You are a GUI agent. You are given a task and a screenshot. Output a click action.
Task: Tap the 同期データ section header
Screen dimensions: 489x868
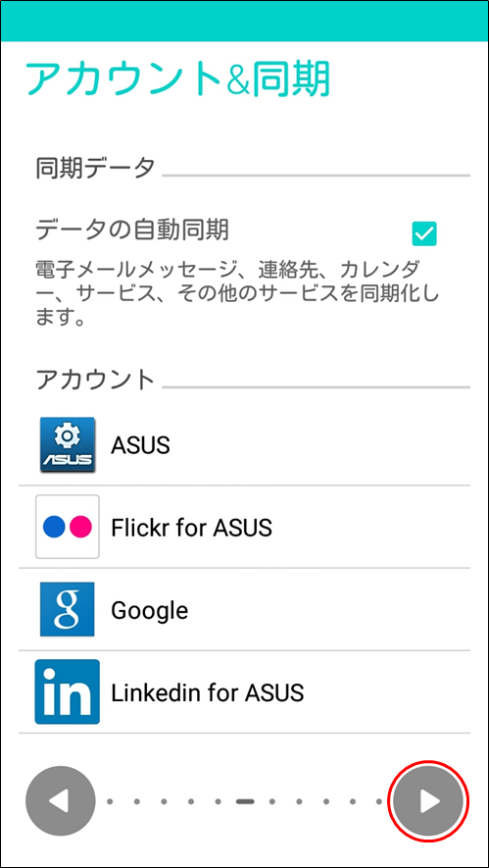95,168
